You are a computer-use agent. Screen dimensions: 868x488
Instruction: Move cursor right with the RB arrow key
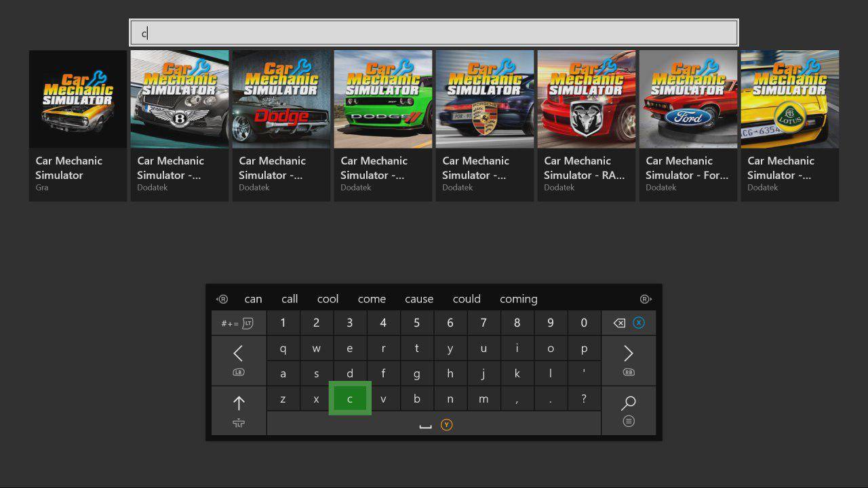(x=629, y=361)
